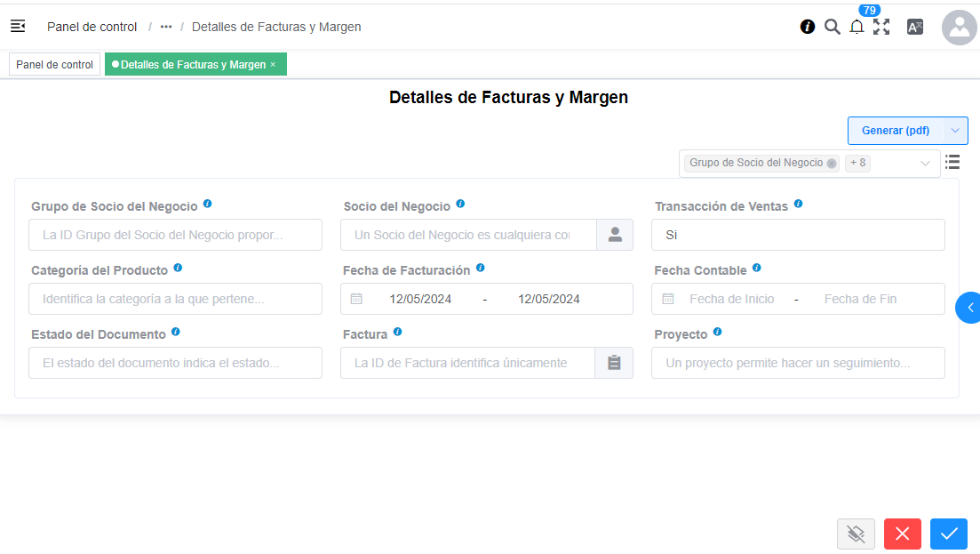Viewport: 980px width, 554px height.
Task: Click the notifications bell showing 79 alerts
Action: click(x=857, y=28)
